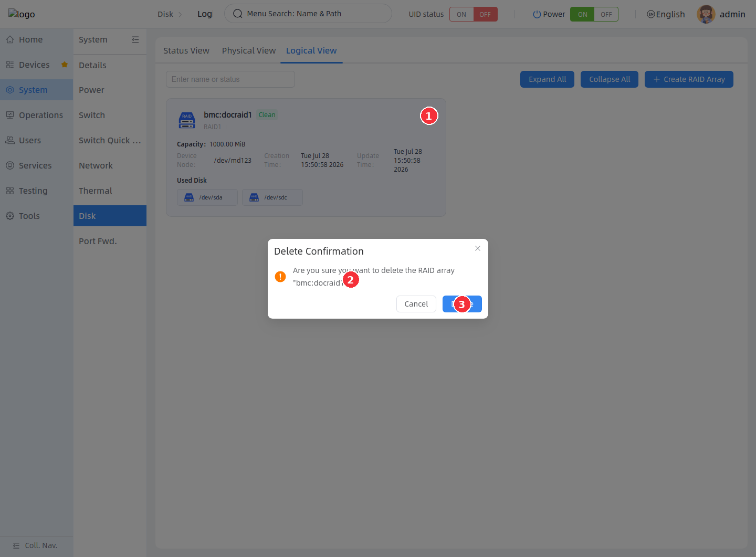Open Switch submenu item
Screen dimensions: 756x557
(110, 115)
